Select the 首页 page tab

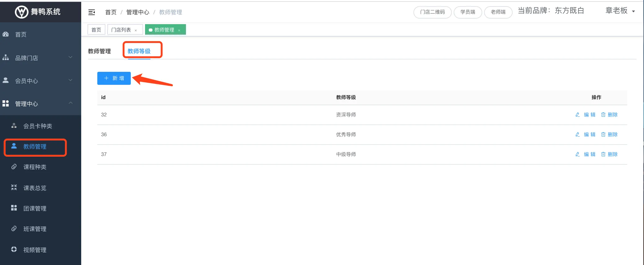click(x=96, y=30)
